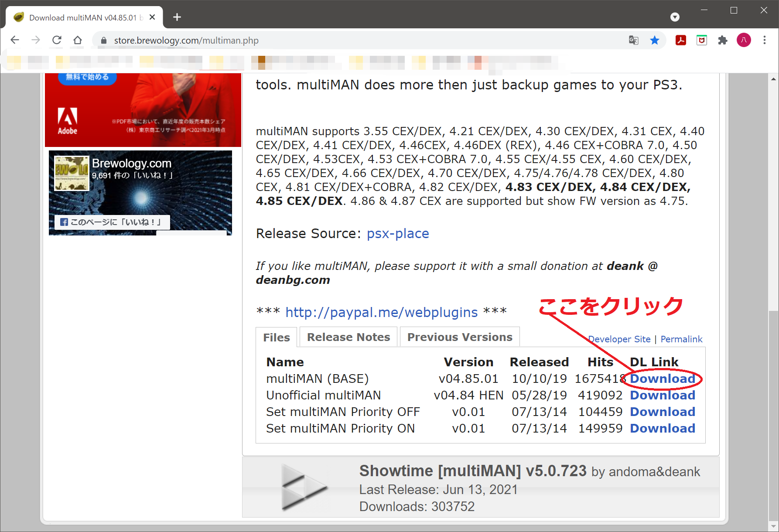779x532 pixels.
Task: Open the Permalink link
Action: point(681,339)
